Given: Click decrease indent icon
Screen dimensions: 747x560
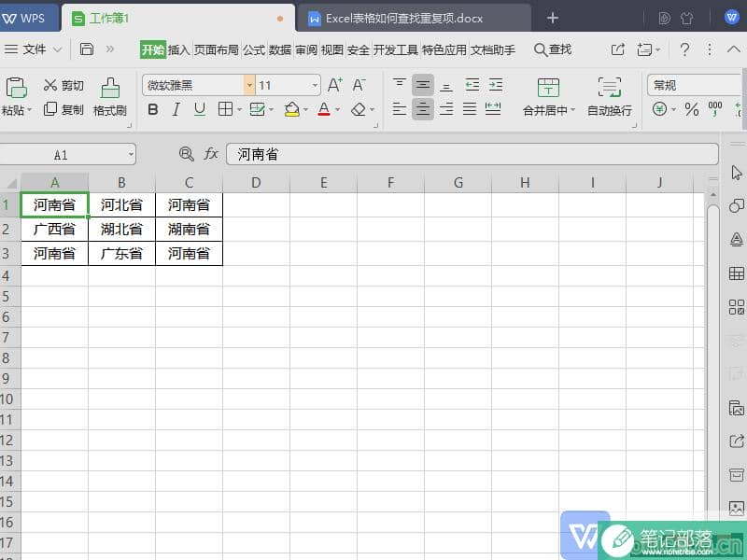Looking at the screenshot, I should pyautogui.click(x=472, y=85).
